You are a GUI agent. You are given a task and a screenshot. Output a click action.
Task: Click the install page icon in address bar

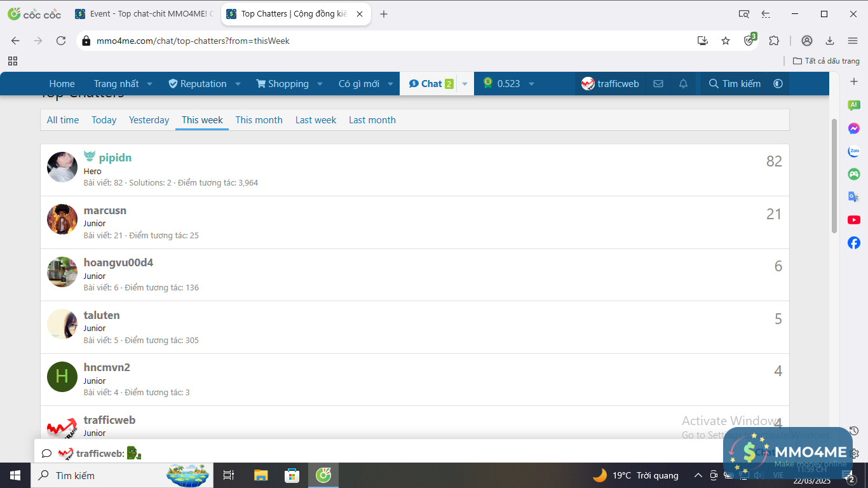(702, 41)
